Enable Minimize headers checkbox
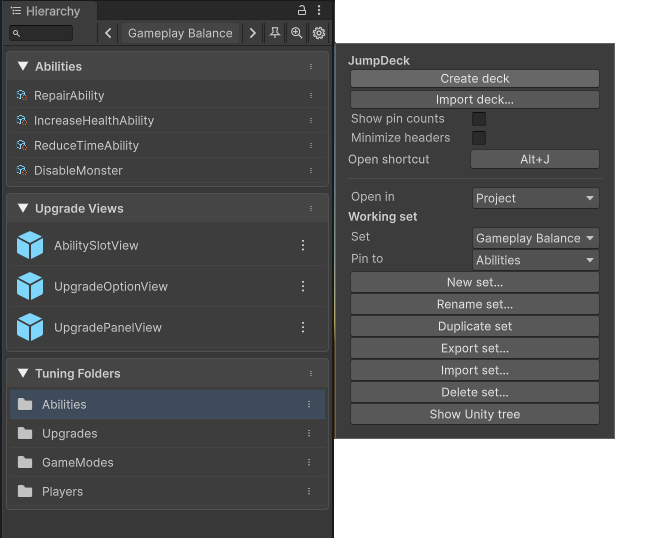The height and width of the screenshot is (538, 651). [479, 138]
